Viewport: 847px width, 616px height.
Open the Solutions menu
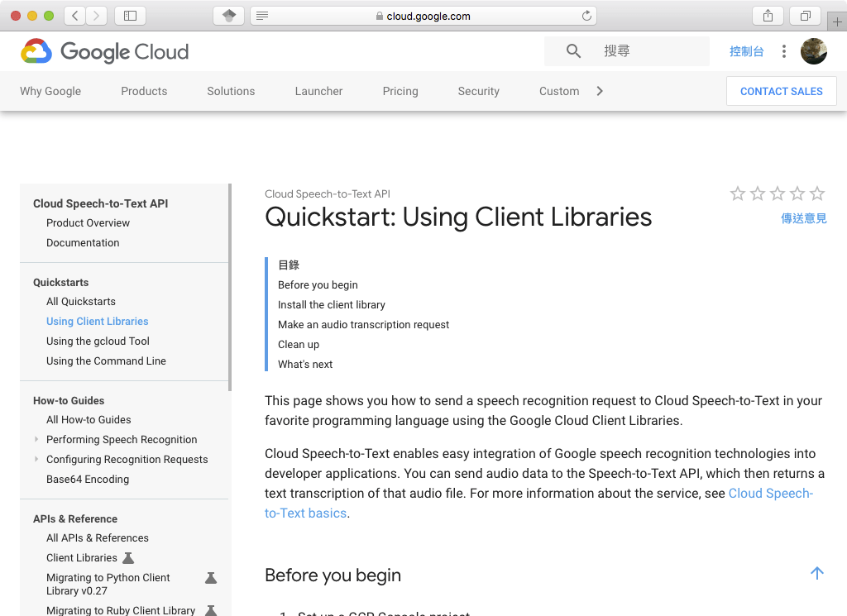click(x=231, y=91)
